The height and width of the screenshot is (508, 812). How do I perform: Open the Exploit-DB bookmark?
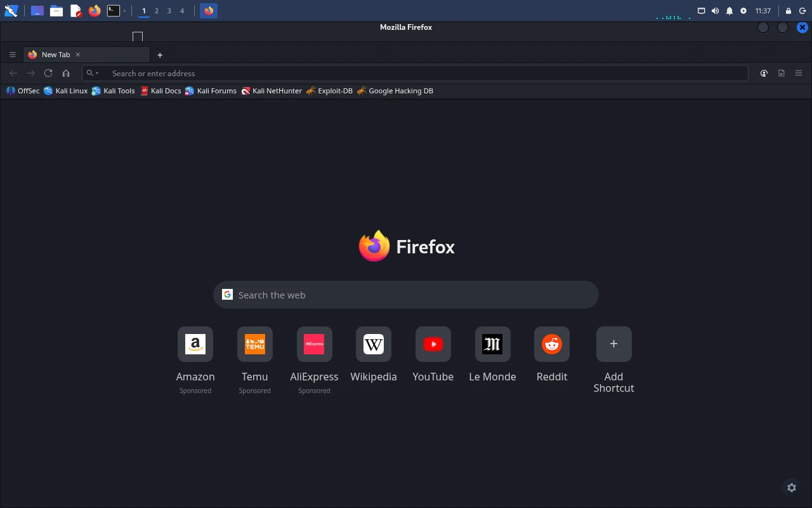[329, 91]
